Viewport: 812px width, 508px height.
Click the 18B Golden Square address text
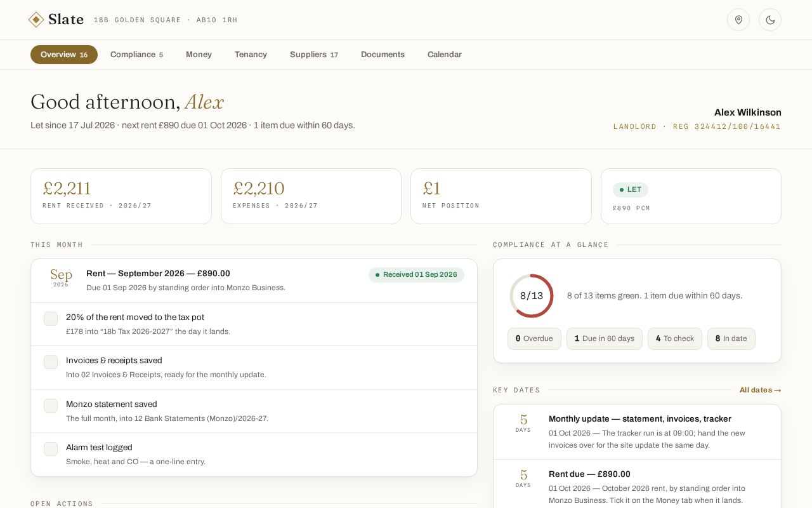pos(166,20)
